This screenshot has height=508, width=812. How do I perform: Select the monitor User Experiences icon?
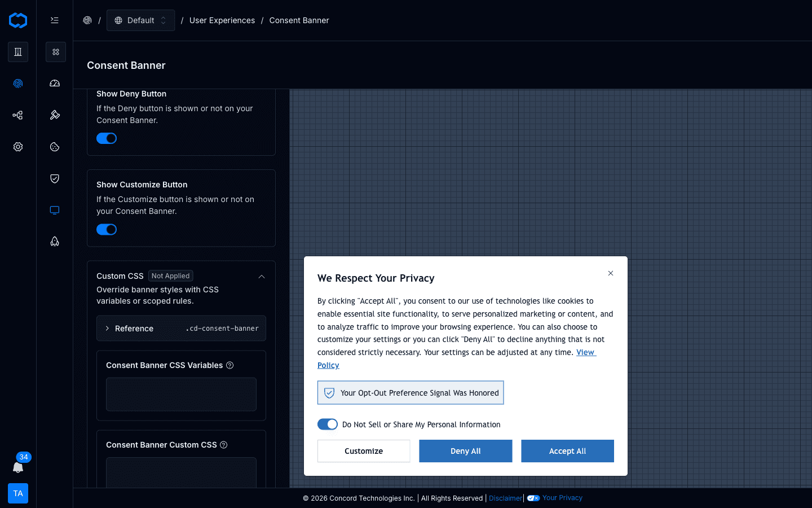point(54,210)
